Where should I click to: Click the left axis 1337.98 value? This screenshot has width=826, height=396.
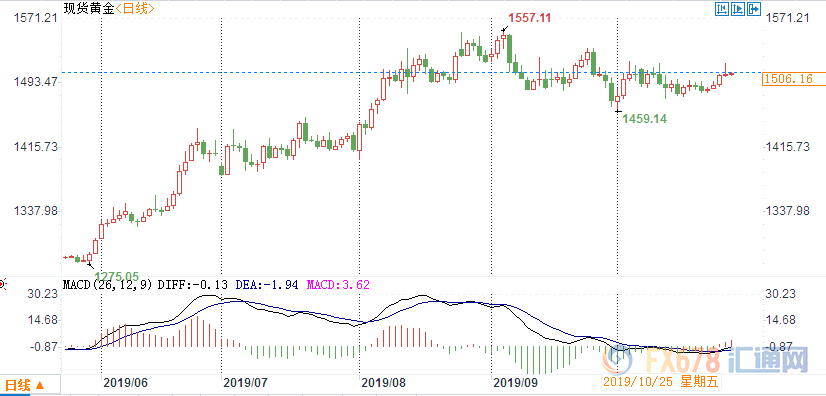[x=35, y=211]
